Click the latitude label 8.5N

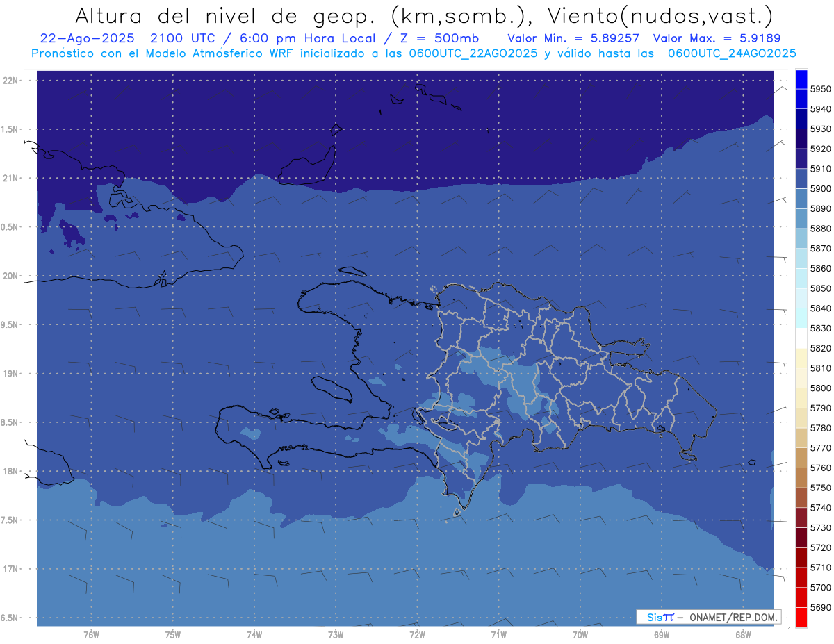[10, 422]
